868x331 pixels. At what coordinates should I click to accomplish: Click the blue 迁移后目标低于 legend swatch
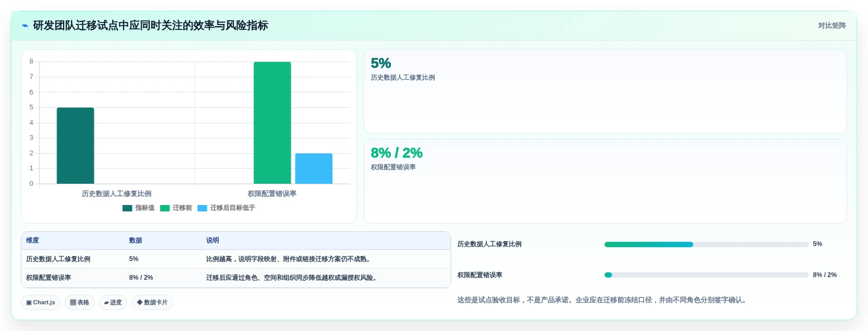tap(202, 208)
